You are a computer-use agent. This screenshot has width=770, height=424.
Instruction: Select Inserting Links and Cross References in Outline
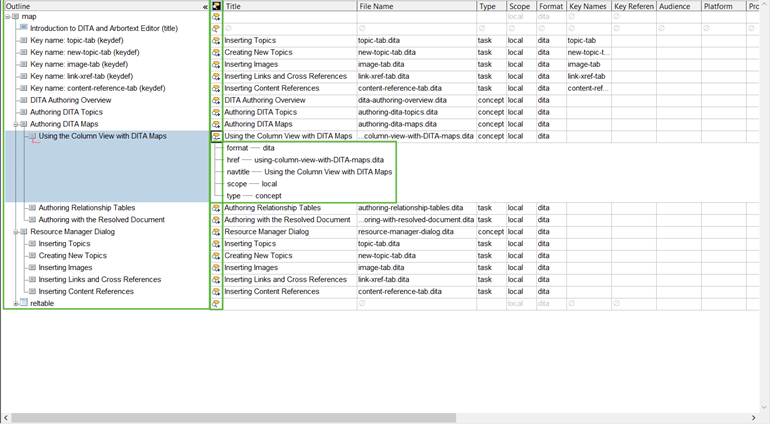[x=100, y=280]
